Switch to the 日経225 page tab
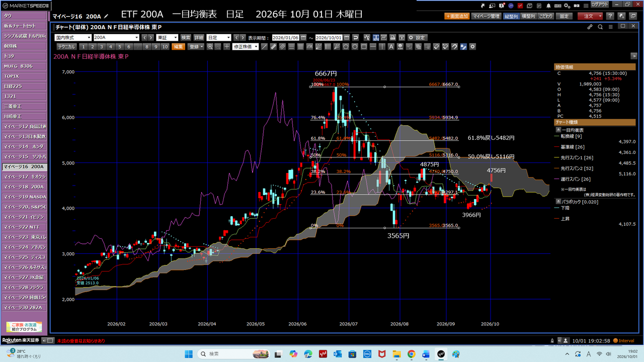 coord(24,86)
